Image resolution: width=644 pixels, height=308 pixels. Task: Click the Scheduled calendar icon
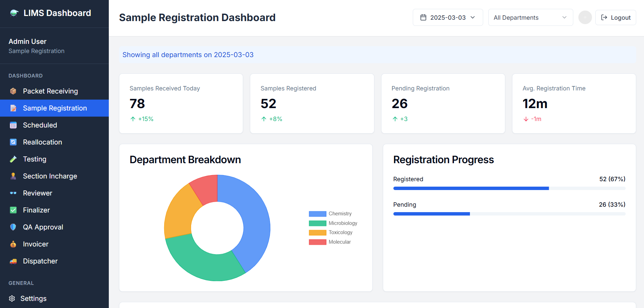tap(13, 125)
